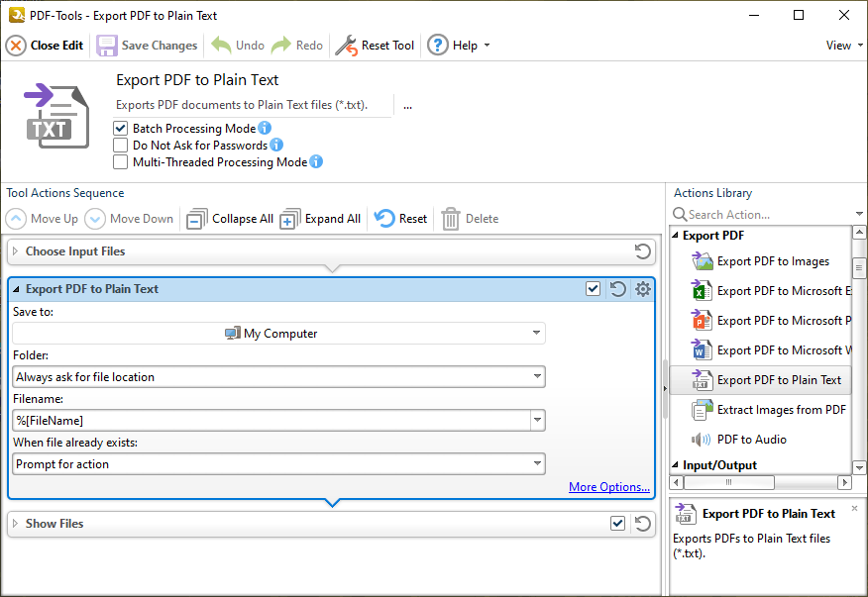Click the More Options link
The height and width of the screenshot is (597, 868).
point(608,486)
